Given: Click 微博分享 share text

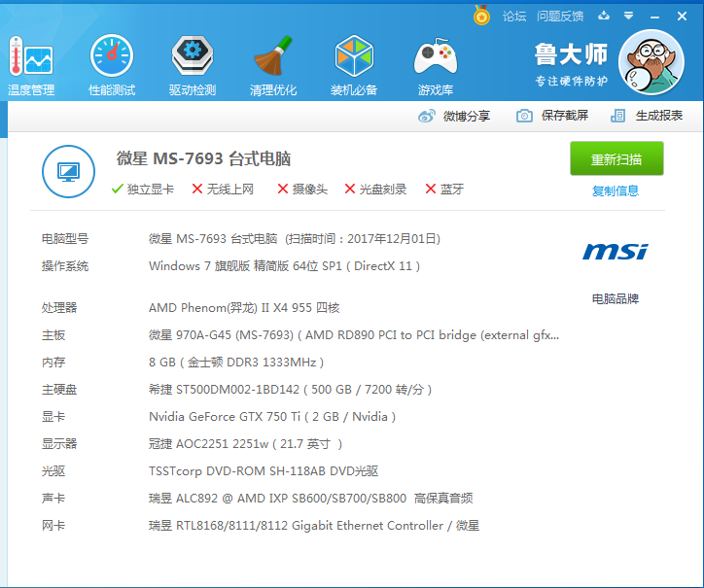Looking at the screenshot, I should [x=467, y=117].
